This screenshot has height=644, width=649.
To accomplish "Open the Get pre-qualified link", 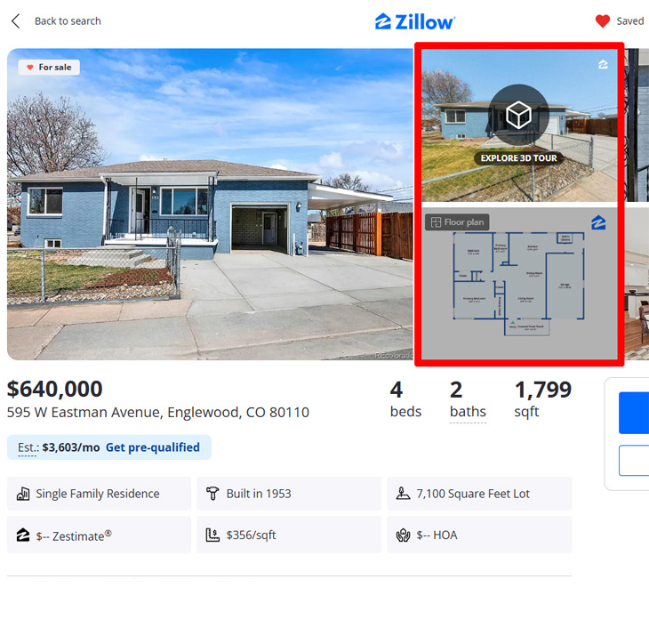I will pos(153,447).
